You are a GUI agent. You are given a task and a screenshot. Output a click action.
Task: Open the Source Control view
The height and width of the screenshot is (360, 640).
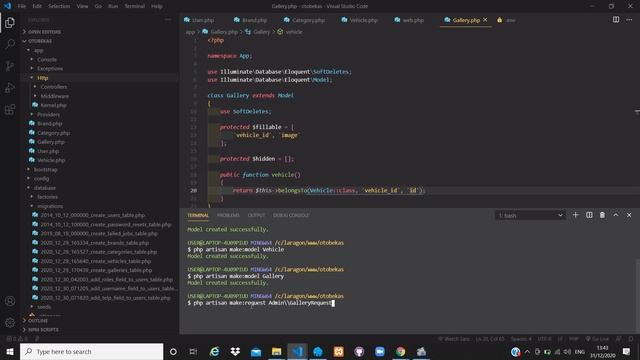point(10,66)
